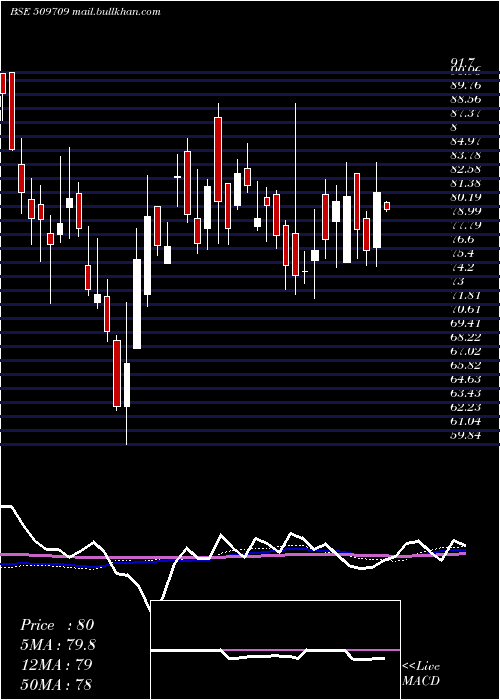500x700 pixels.
Task: Select the 69.41 price level label
Action: [x=466, y=323]
